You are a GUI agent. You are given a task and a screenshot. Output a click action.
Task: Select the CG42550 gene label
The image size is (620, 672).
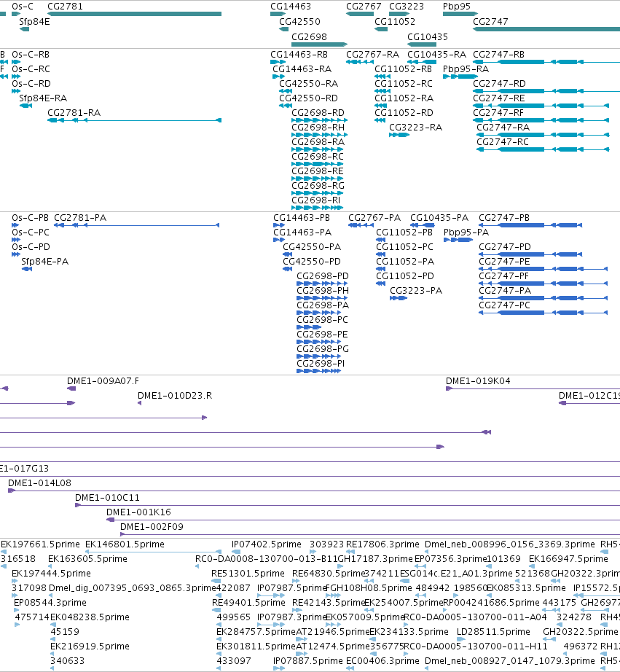point(299,21)
